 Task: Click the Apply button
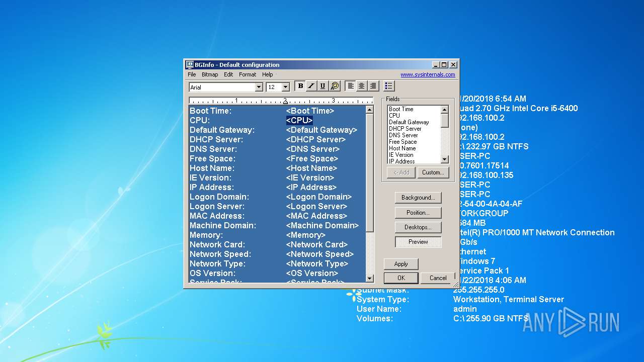[x=401, y=264]
